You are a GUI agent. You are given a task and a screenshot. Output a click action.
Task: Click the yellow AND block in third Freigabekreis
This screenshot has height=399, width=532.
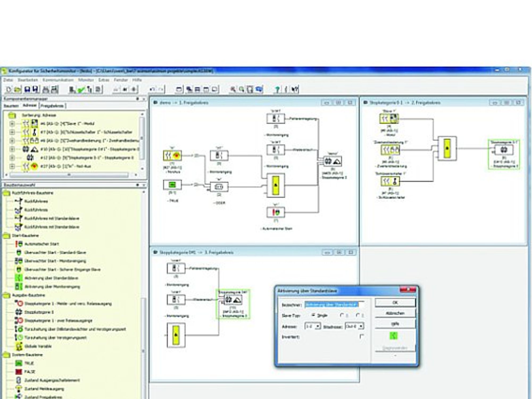pos(176,335)
